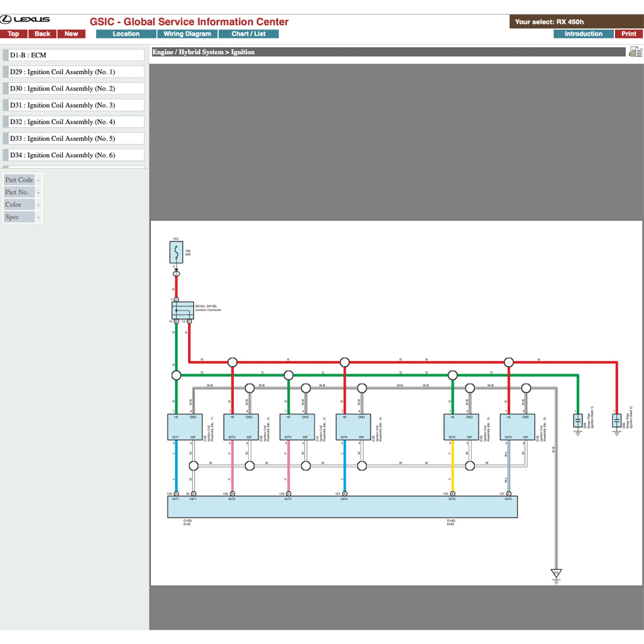Go Back using the Back button
Viewport: 644px width, 644px height.
pos(42,34)
